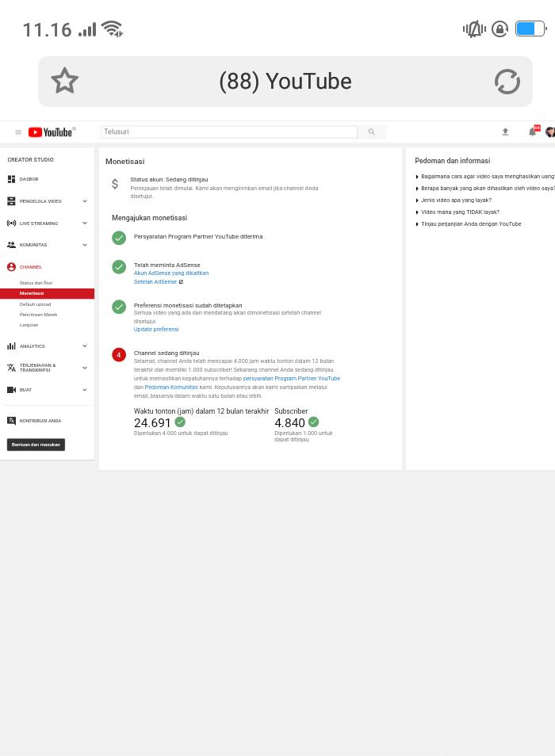Click the '24.691' watch hours value
Image resolution: width=555 pixels, height=756 pixels.
[x=152, y=423]
